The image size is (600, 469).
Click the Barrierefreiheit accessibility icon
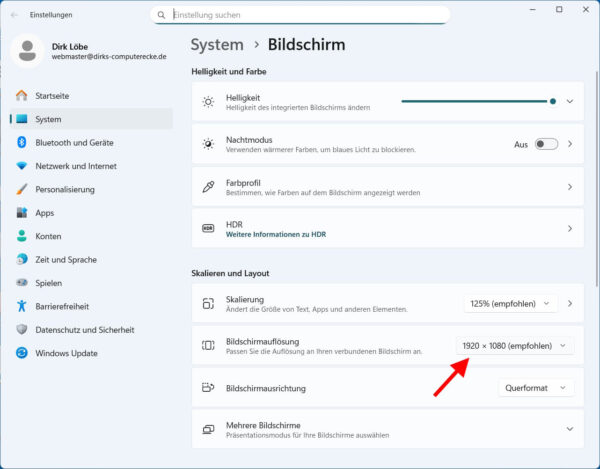(21, 306)
